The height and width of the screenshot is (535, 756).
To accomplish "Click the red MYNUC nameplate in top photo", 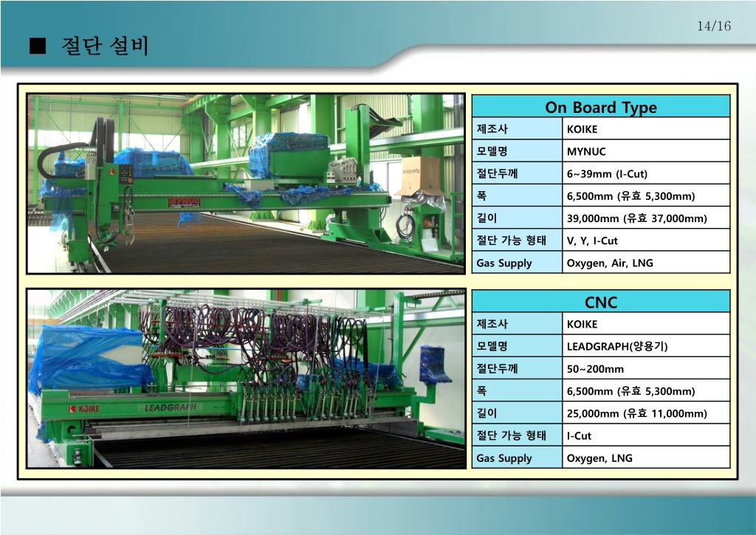I will (184, 202).
